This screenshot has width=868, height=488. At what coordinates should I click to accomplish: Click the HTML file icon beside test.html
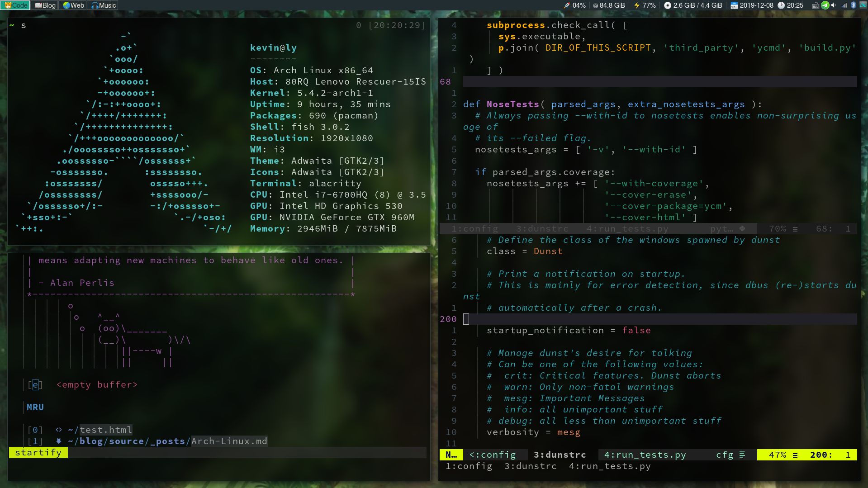coord(59,430)
